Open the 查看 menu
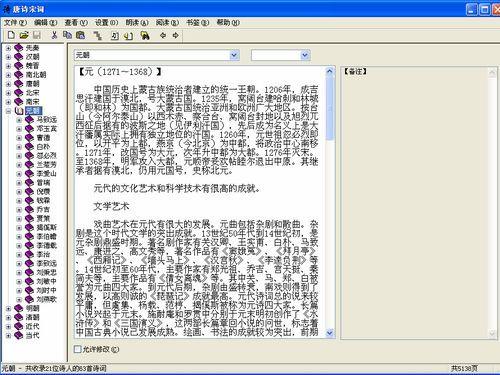Screen dimensions: 500x375 [x=76, y=23]
